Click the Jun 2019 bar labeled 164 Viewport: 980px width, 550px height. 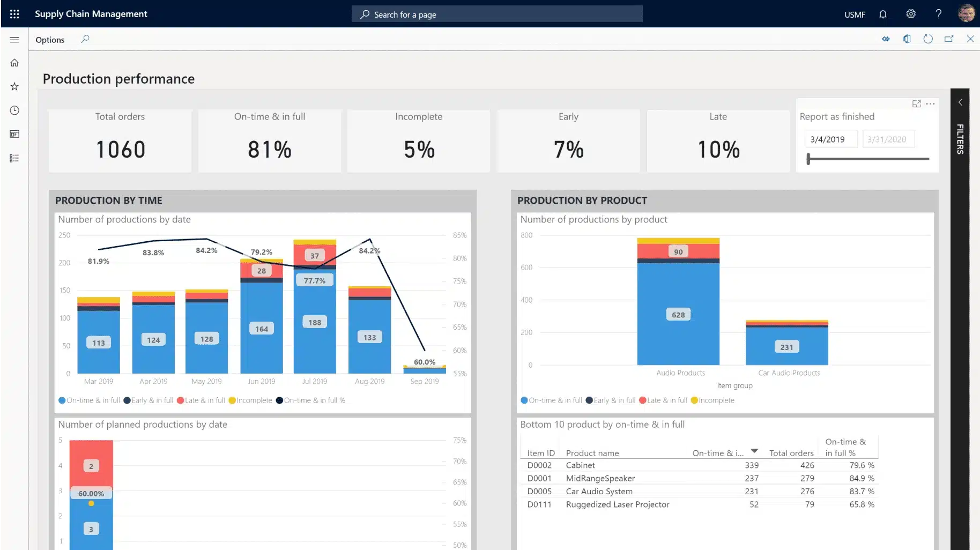point(262,329)
